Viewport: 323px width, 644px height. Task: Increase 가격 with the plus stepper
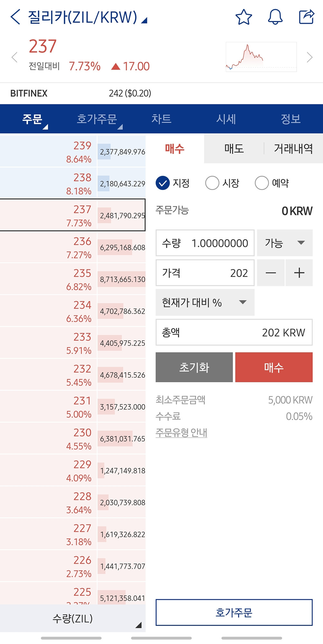pos(299,273)
